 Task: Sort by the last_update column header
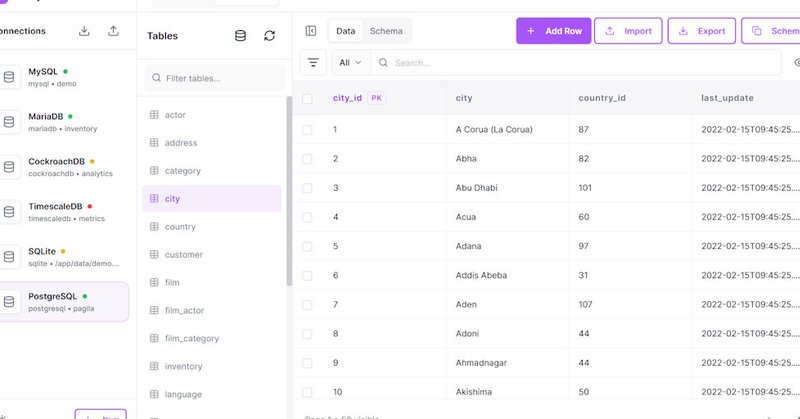pos(727,98)
